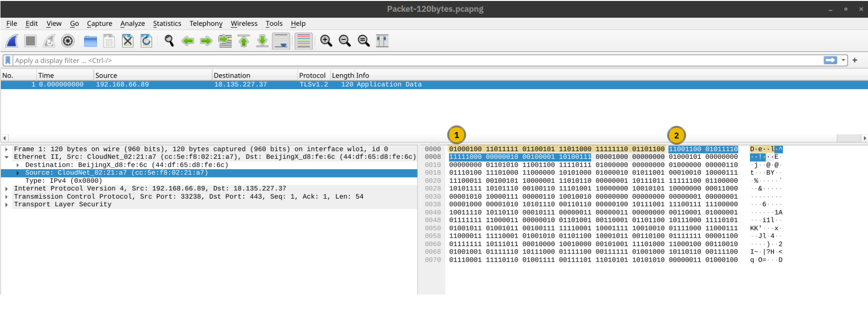Expand Internet Protocol Version 4 node

7,189
